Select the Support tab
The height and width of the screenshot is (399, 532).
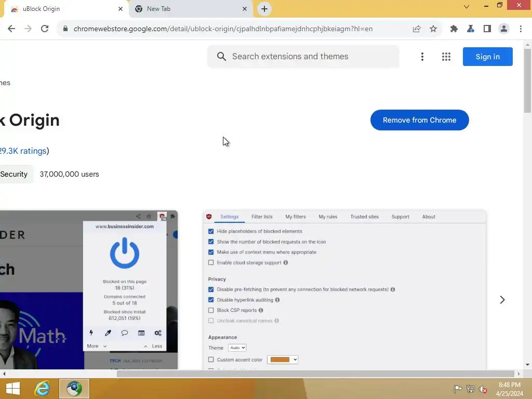pyautogui.click(x=401, y=217)
